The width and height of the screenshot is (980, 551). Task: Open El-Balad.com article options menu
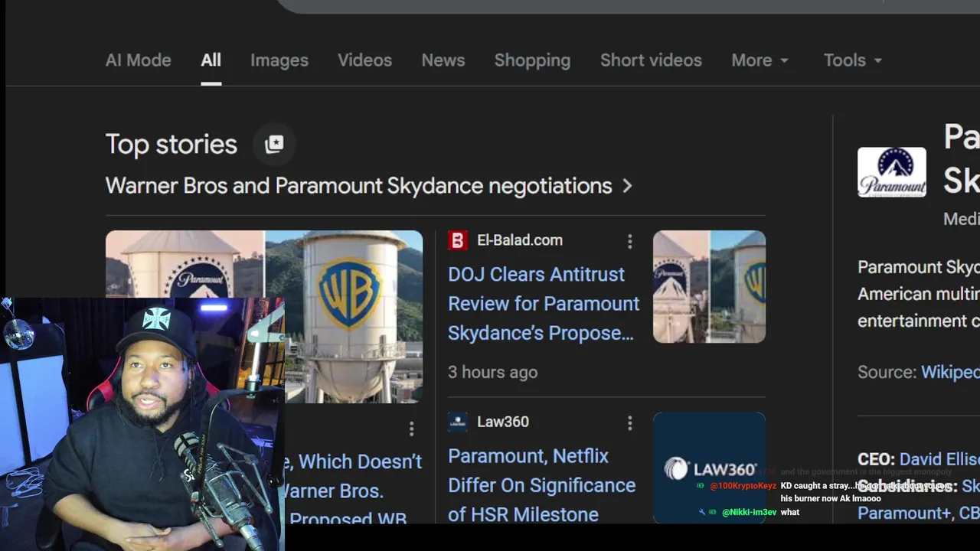(629, 242)
